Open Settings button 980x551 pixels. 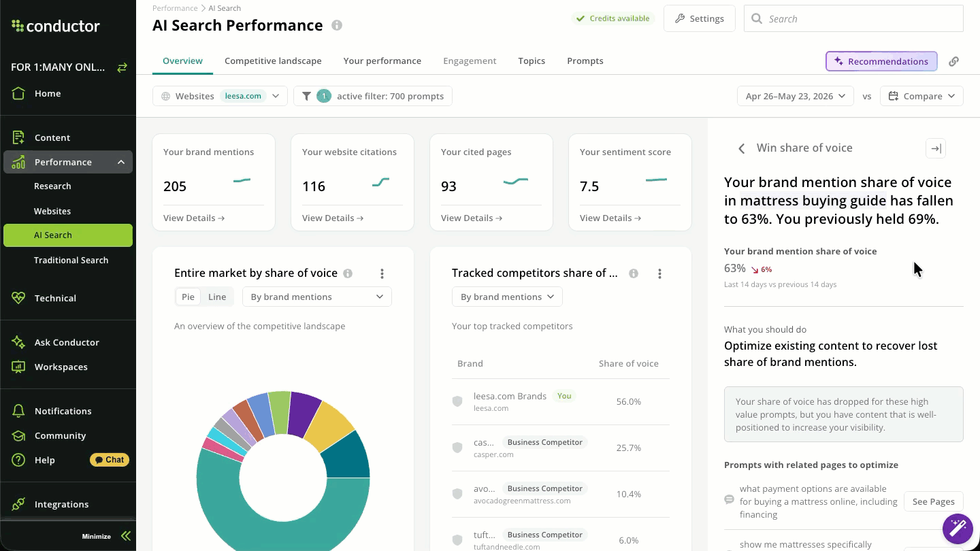pyautogui.click(x=700, y=18)
